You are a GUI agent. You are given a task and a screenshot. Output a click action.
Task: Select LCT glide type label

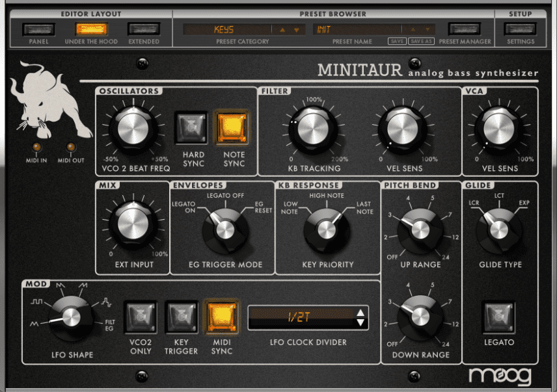point(499,196)
